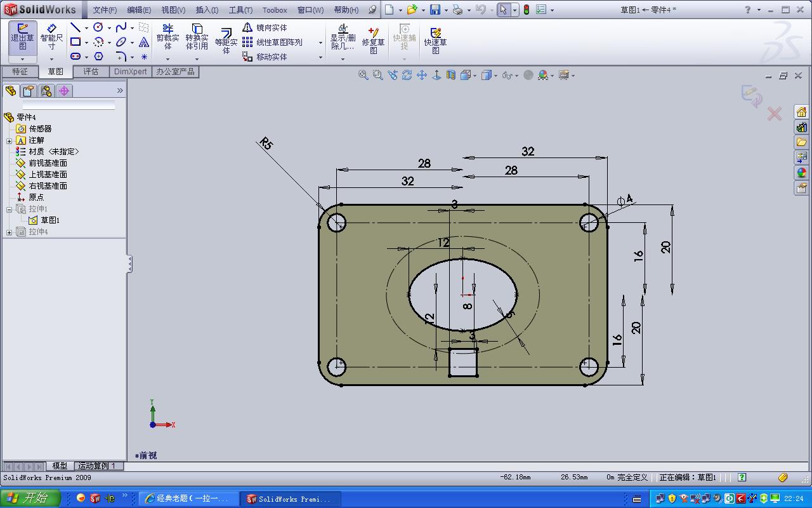
Task: Click Zoom to Fit in view toolbar
Action: (x=363, y=75)
